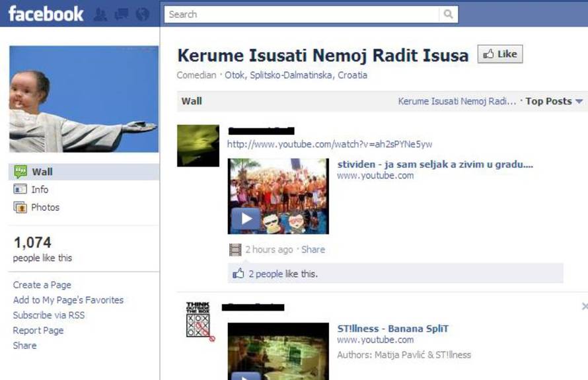The height and width of the screenshot is (380, 588).
Task: Click the Kerume Isusati Nemoj Radi... filter
Action: point(457,101)
